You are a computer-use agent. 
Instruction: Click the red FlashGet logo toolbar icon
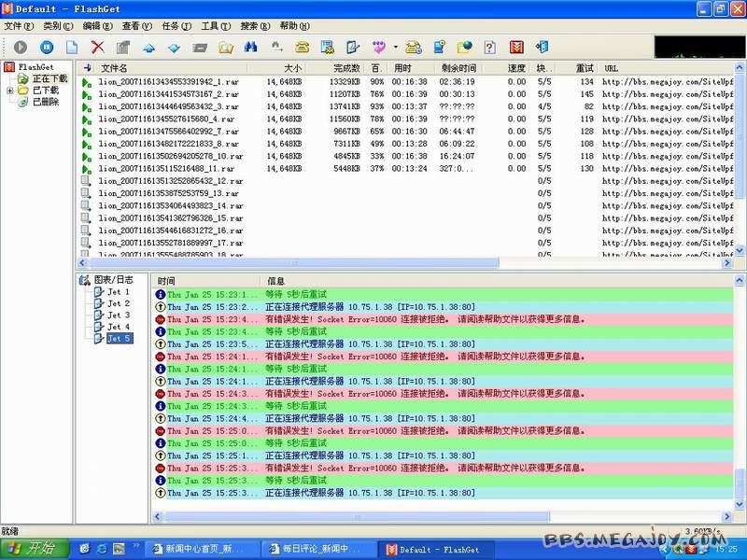tap(516, 47)
